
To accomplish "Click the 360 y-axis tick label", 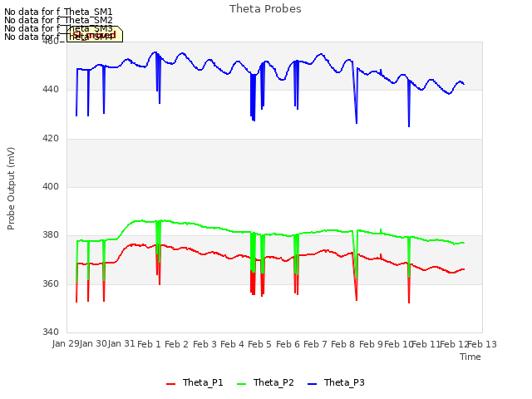I will click(51, 283).
